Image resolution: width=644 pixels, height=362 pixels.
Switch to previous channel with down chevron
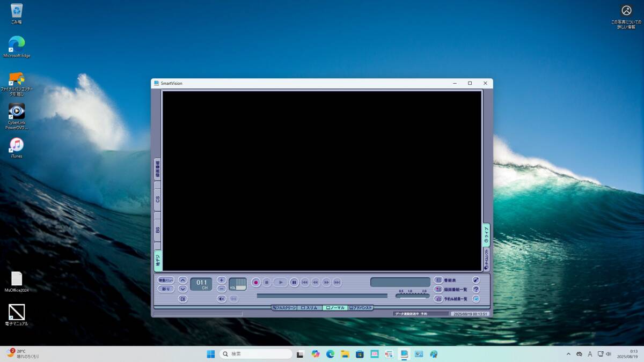coord(182,289)
